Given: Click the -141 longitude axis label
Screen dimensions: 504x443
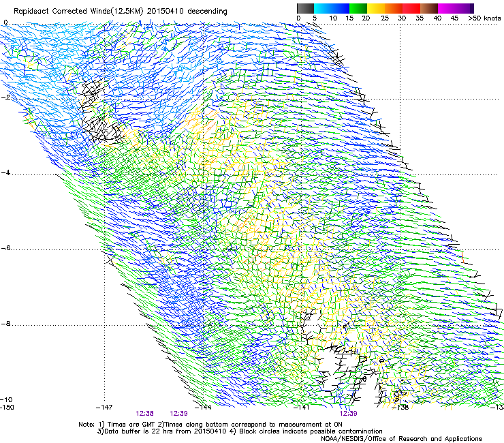Looking at the screenshot, I should tap(302, 407).
